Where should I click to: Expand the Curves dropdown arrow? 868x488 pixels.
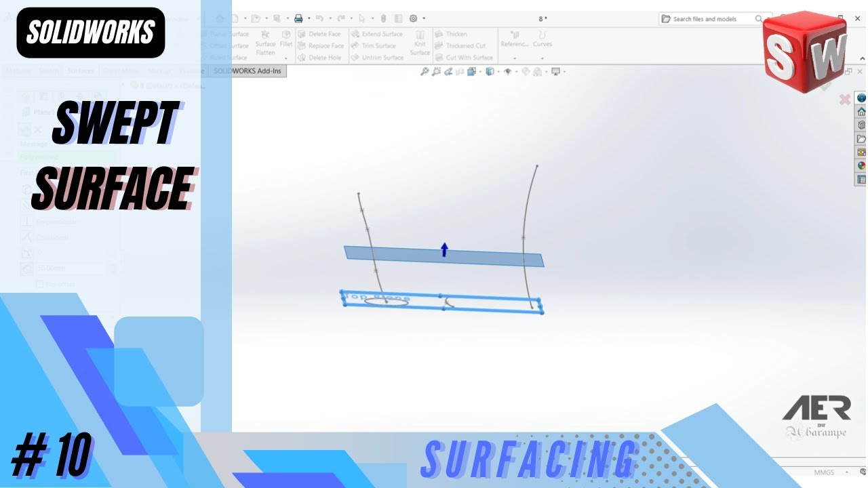click(542, 58)
